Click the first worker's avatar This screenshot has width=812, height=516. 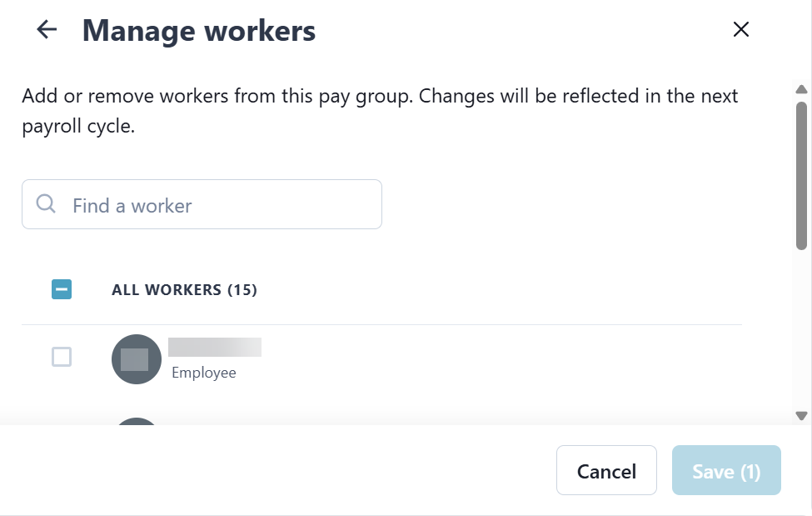click(136, 359)
